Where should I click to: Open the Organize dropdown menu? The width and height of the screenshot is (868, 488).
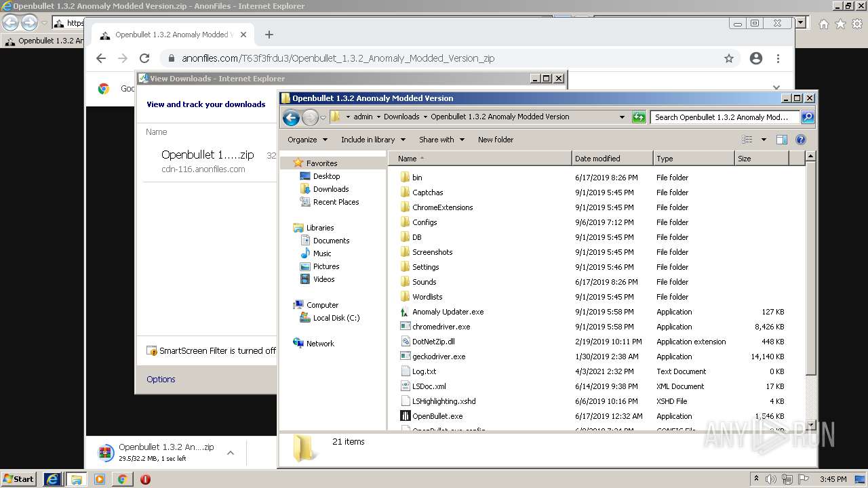307,140
